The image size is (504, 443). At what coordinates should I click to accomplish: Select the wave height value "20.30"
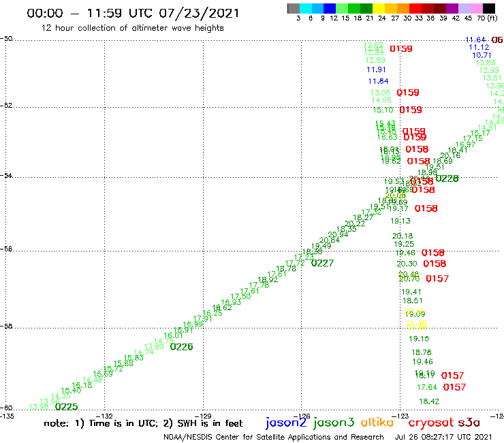pos(407,264)
